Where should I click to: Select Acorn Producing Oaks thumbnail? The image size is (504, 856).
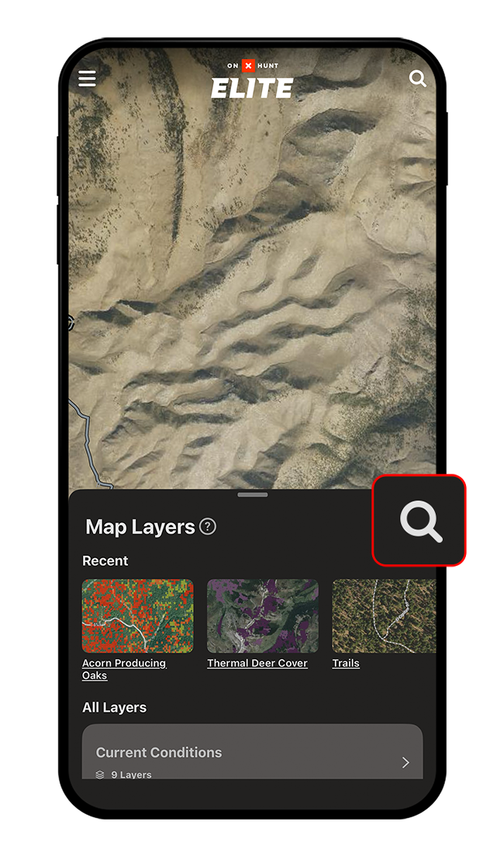tap(137, 616)
